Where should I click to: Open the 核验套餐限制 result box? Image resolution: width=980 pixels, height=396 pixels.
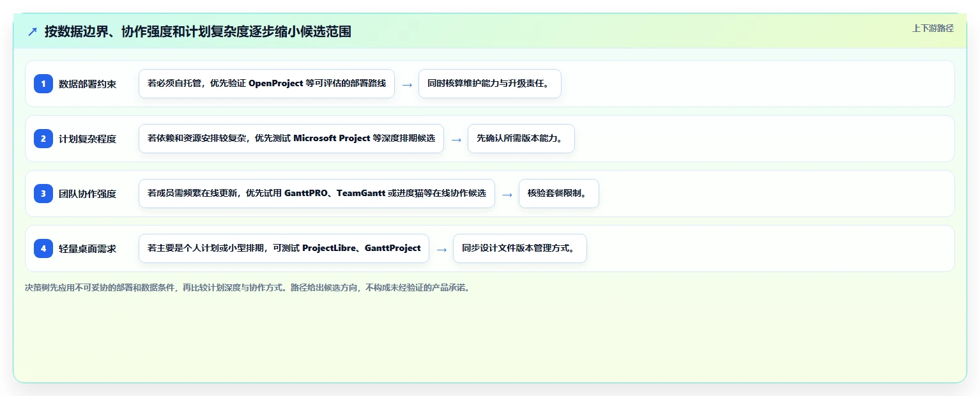559,194
